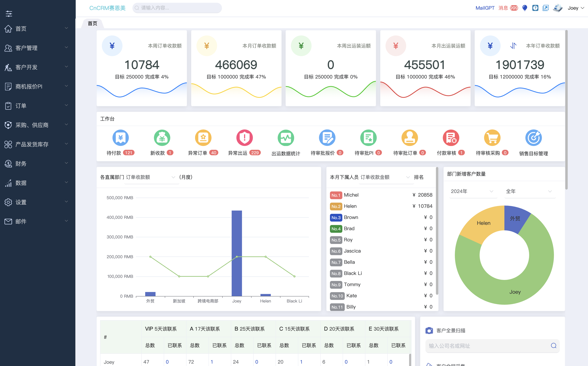Toggle sidebar with the sliders icon
The image size is (588, 366).
(9, 14)
